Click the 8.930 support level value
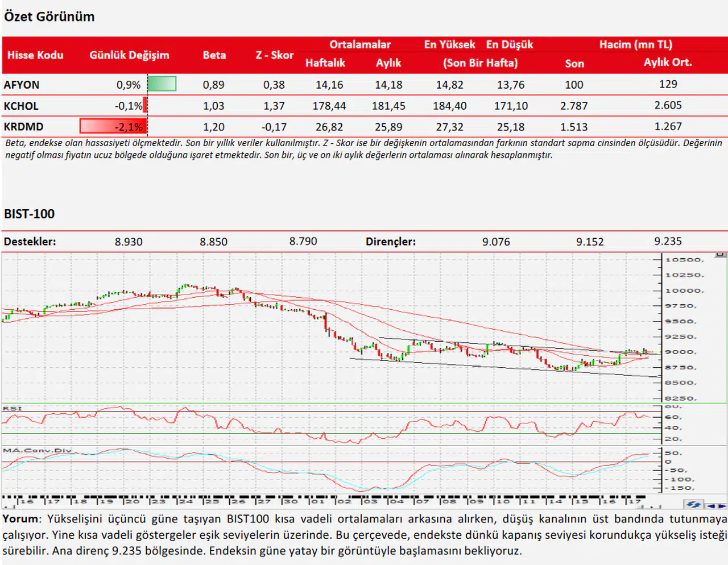The image size is (728, 565). click(x=129, y=242)
